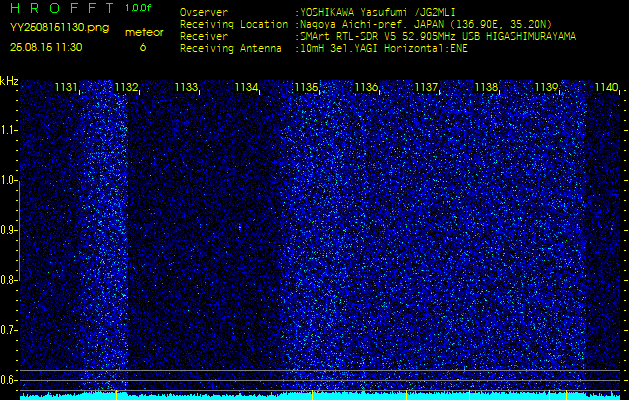This screenshot has width=629, height=400.
Task: Click the 1136 time axis label
Action: coord(366,87)
